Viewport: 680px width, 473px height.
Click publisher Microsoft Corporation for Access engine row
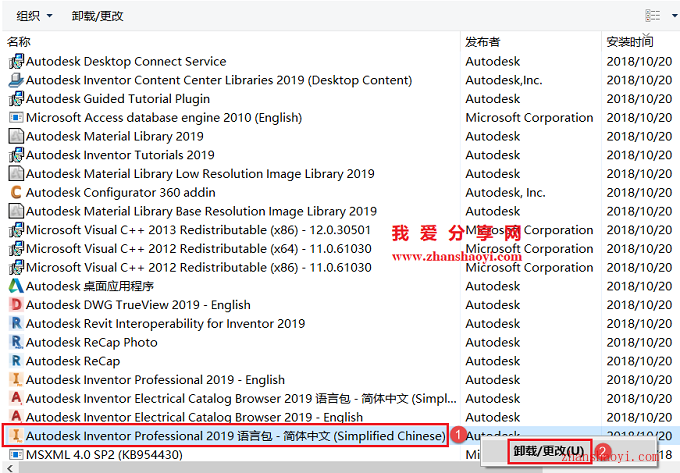(x=529, y=117)
